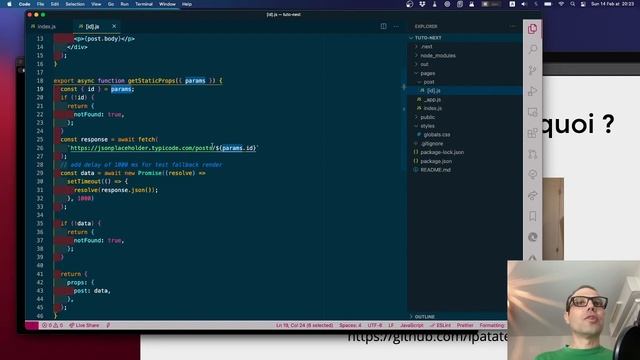Click the jsonplaceholder URL in the code

point(163,148)
